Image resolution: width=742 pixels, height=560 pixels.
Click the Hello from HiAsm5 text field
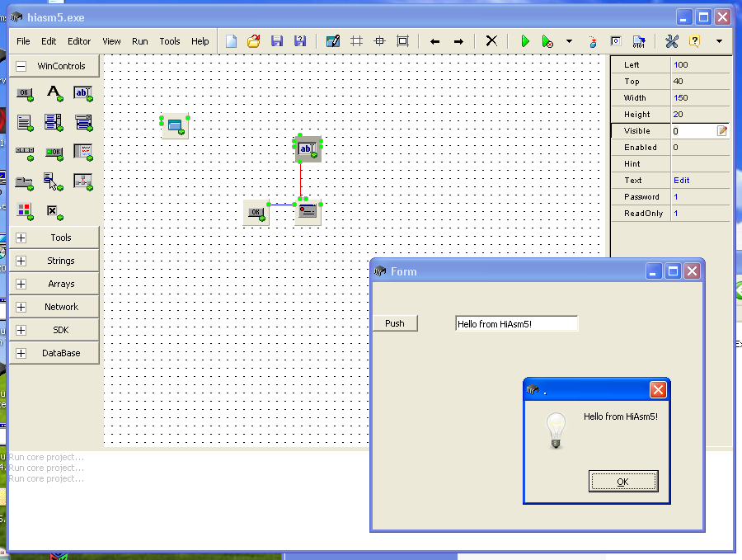coord(516,324)
